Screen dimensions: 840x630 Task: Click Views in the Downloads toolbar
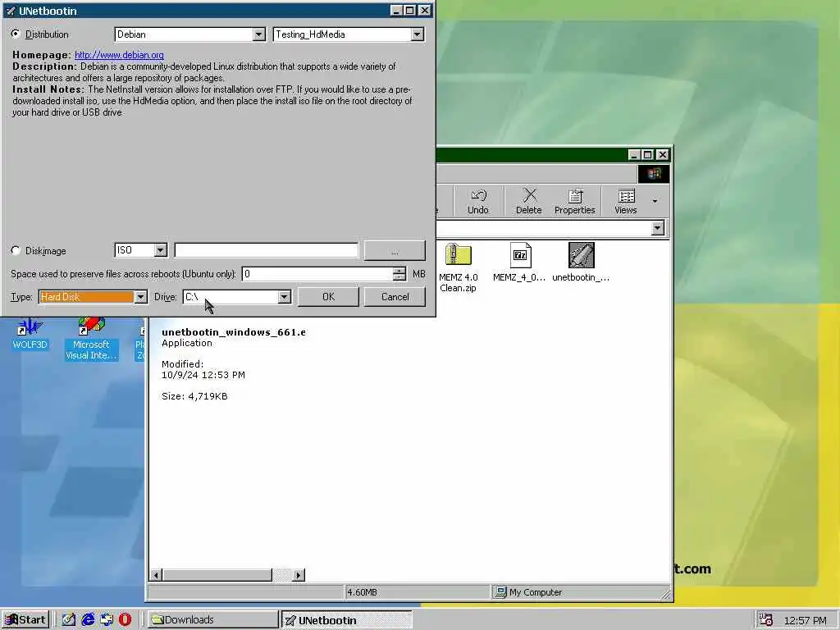click(626, 202)
